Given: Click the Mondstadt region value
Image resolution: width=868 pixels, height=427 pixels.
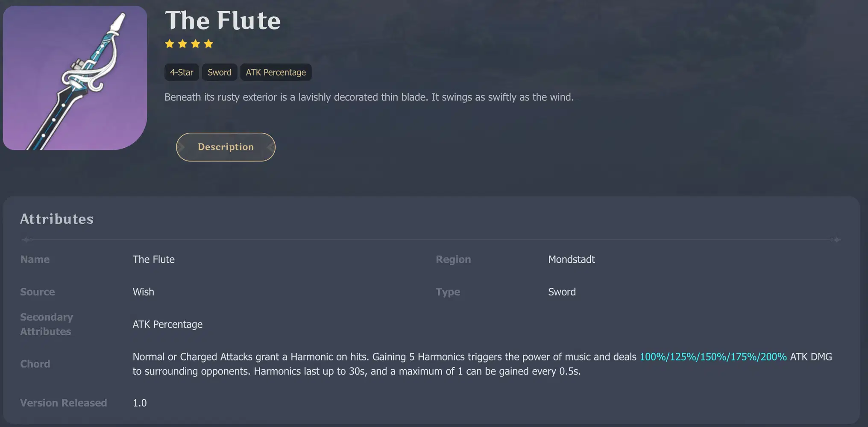Looking at the screenshot, I should tap(572, 259).
